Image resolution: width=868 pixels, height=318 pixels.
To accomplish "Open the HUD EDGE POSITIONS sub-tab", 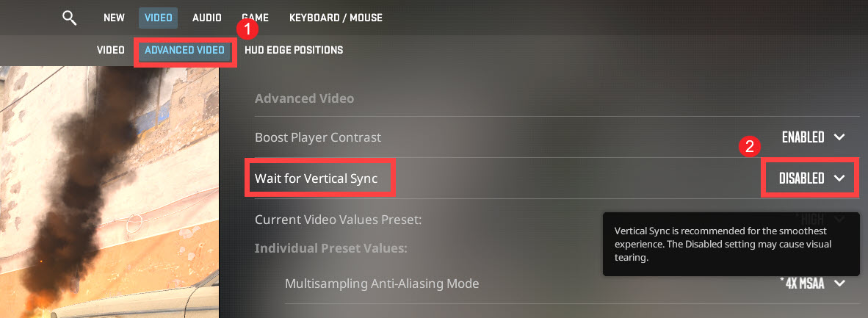I will [294, 51].
